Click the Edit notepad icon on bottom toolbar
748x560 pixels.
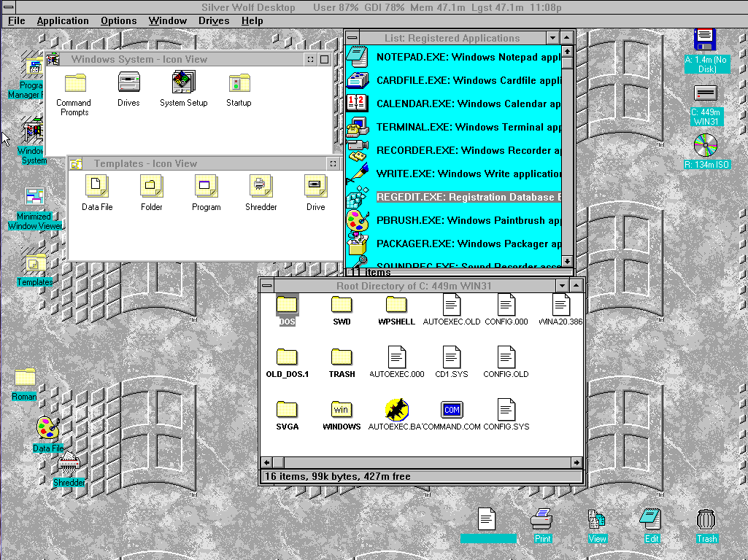point(651,519)
